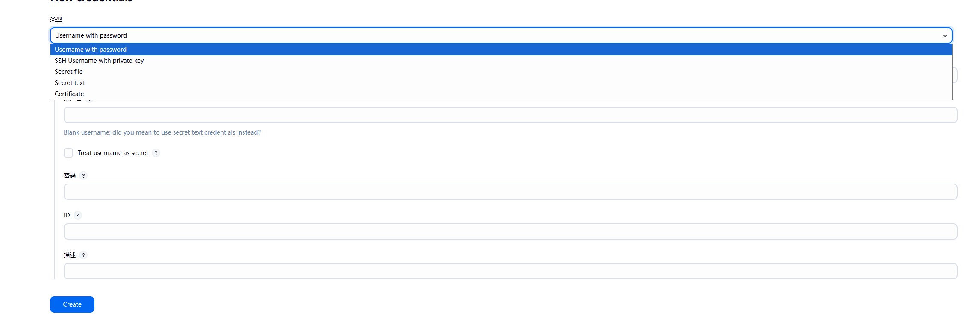Screen dimensions: 980x322
Task: Focus the ID text field
Action: point(510,231)
